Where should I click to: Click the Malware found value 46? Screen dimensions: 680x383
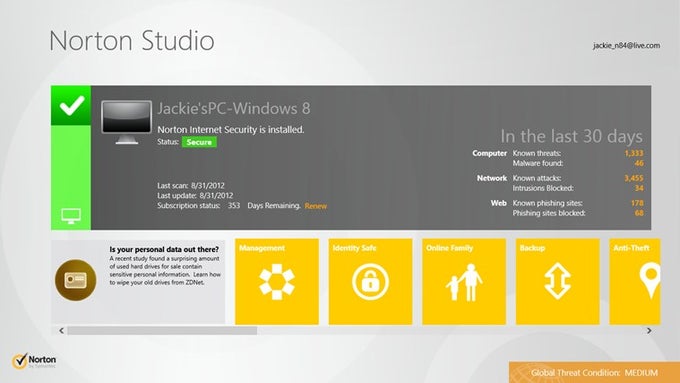639,163
